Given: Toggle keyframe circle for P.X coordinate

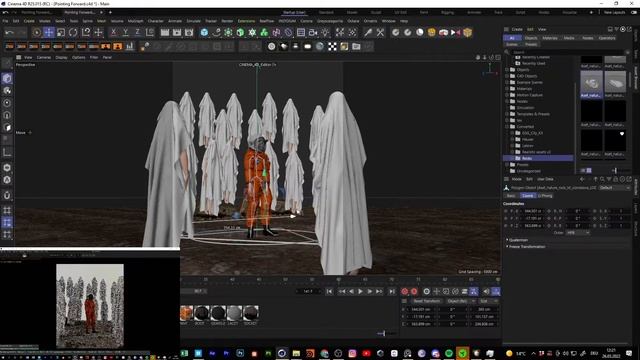Looking at the screenshot, I should coord(506,211).
